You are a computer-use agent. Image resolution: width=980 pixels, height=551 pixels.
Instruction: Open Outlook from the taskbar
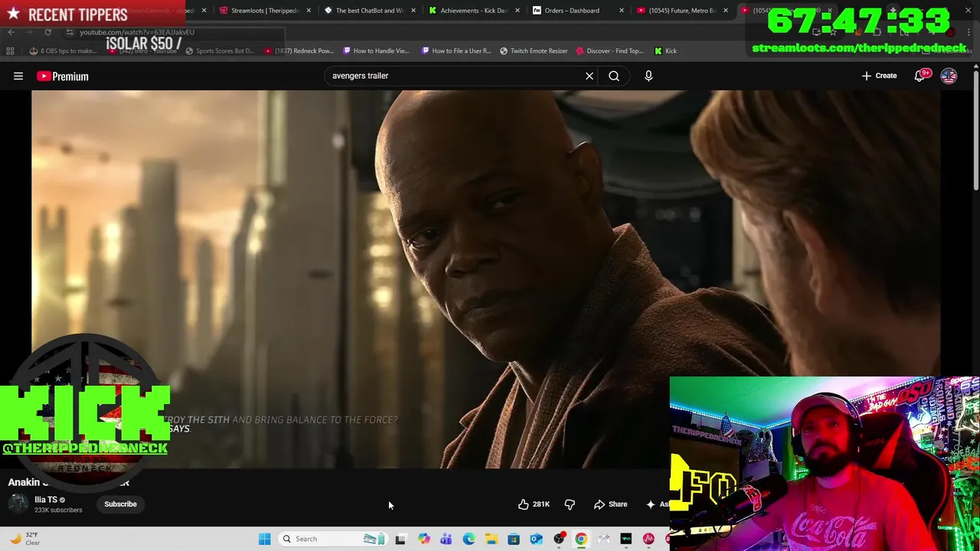(x=536, y=539)
